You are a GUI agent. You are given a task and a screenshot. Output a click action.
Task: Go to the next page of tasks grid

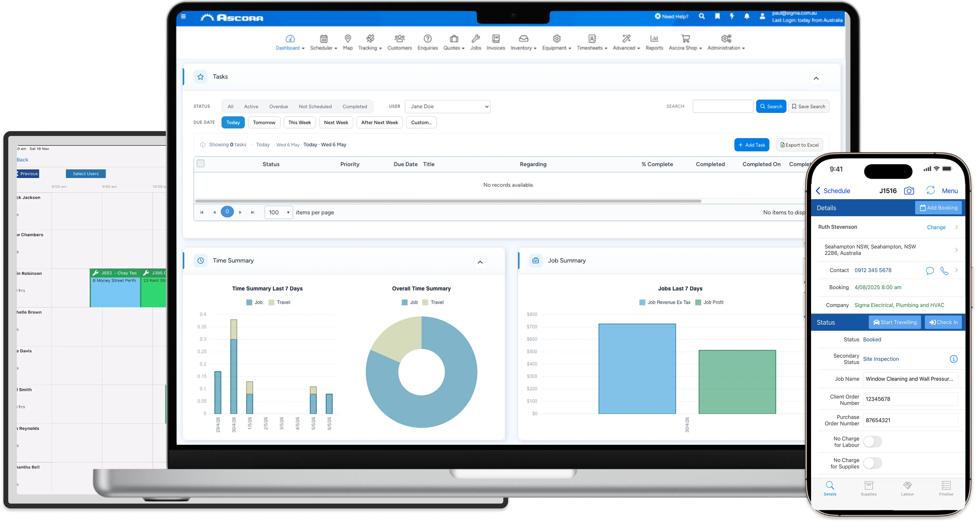point(240,212)
